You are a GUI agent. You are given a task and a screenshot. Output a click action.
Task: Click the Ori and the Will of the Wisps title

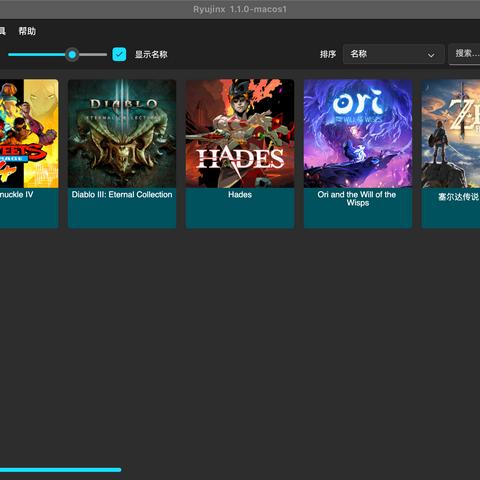(x=357, y=199)
